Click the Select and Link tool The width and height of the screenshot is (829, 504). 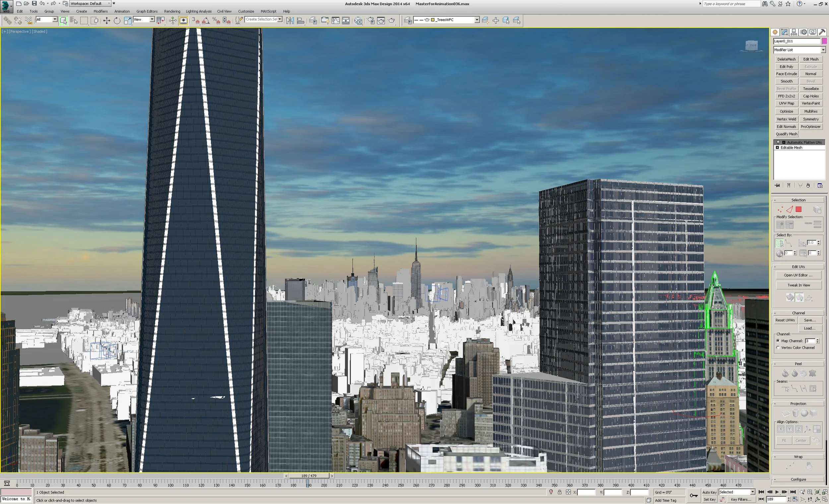point(7,21)
